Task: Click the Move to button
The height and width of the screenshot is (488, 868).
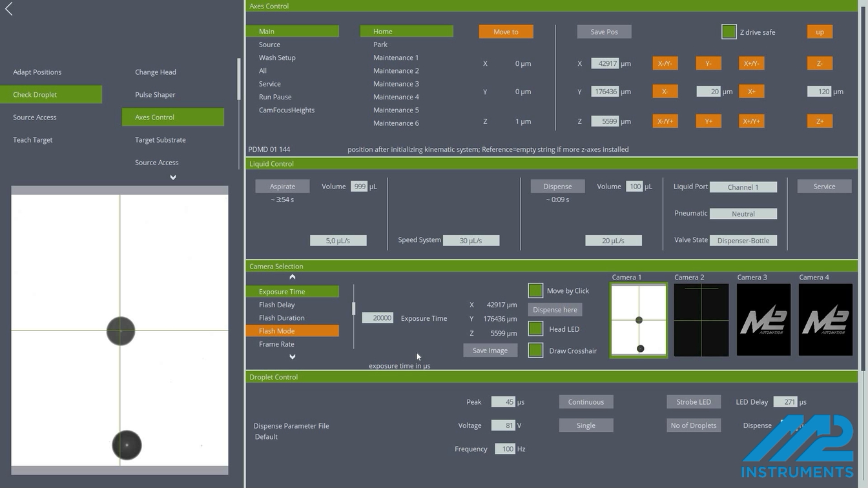Action: coord(506,32)
